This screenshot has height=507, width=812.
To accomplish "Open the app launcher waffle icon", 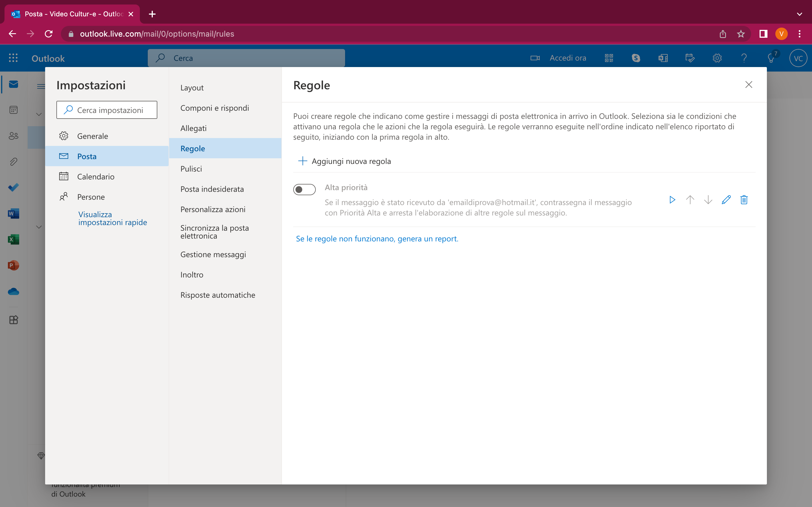I will 14,58.
